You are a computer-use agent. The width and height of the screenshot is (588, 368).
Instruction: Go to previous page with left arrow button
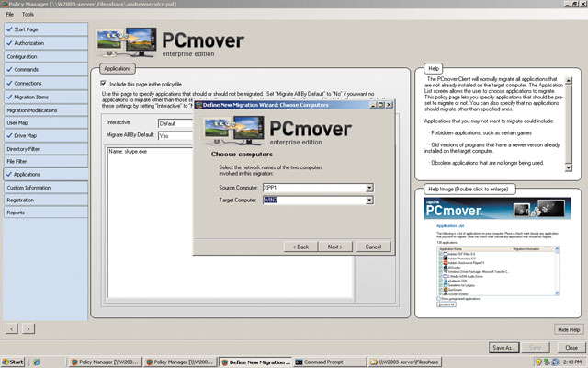point(12,328)
